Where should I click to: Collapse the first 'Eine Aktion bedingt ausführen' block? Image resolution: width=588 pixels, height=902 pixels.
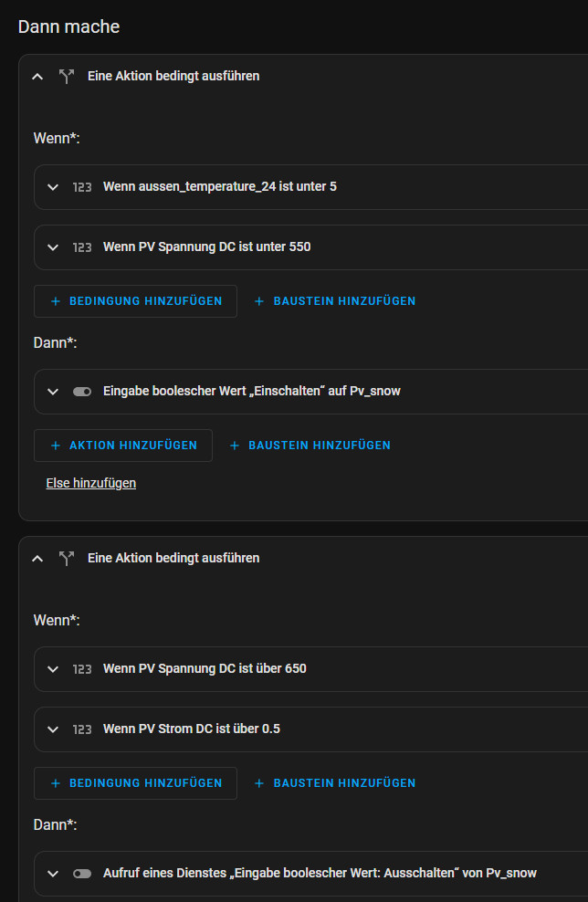[x=37, y=77]
